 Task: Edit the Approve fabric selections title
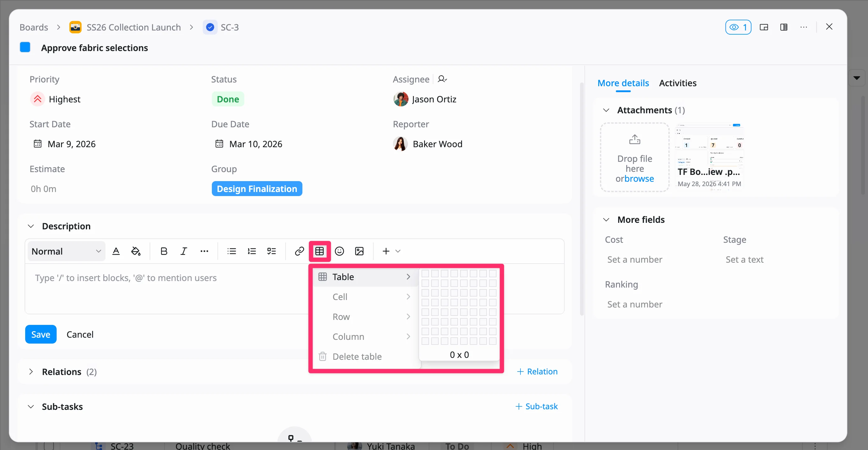94,48
